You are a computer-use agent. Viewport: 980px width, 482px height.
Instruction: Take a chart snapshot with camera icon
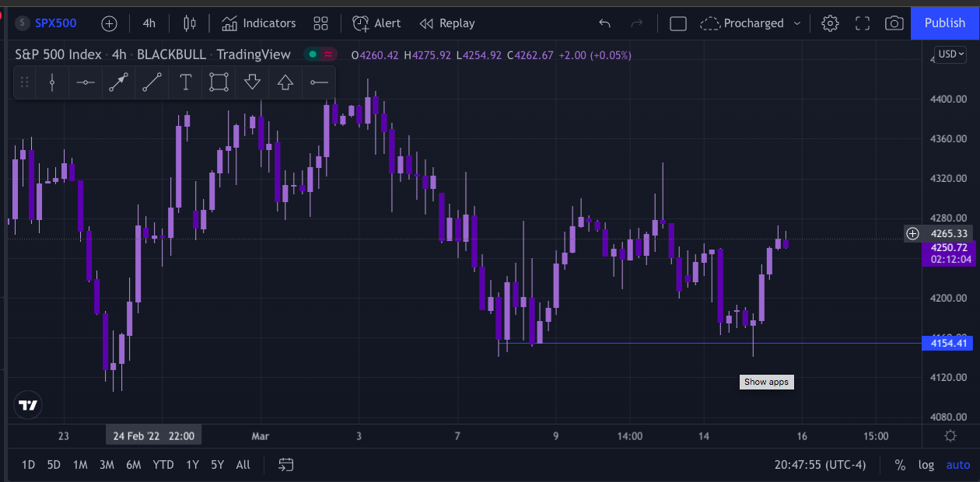coord(894,23)
